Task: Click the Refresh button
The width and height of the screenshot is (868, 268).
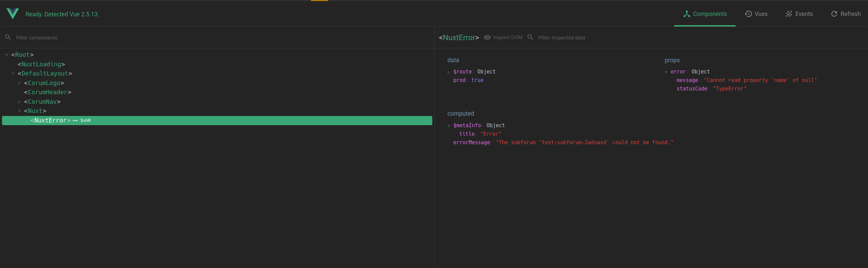Action: [846, 14]
